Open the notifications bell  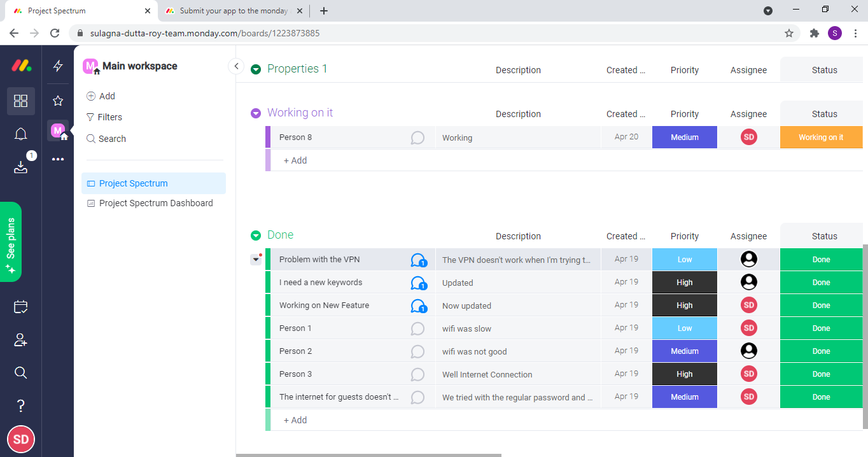pos(20,134)
